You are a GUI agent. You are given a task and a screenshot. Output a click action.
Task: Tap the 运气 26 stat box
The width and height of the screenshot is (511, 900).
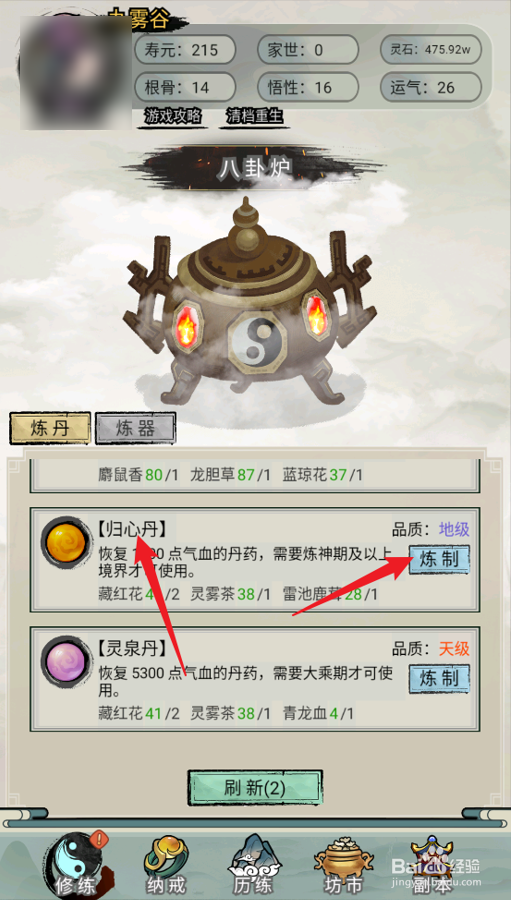[431, 87]
